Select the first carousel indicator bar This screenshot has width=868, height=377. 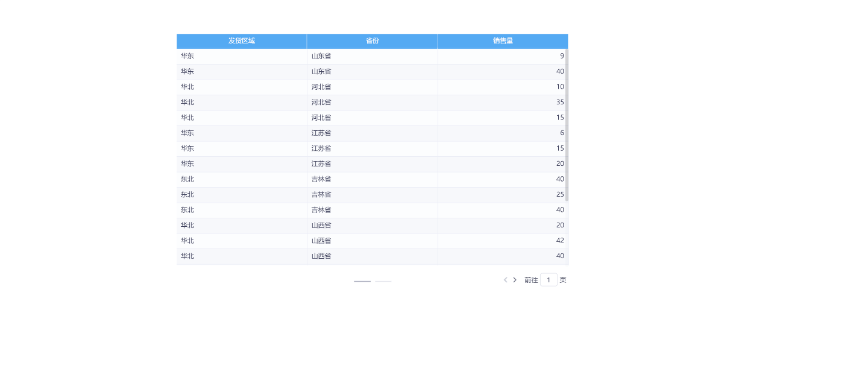[x=362, y=281]
